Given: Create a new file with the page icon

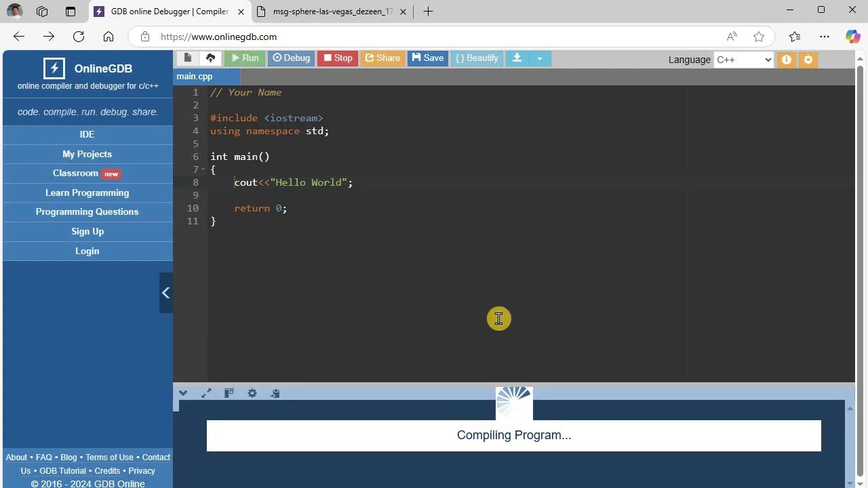Looking at the screenshot, I should [x=188, y=58].
